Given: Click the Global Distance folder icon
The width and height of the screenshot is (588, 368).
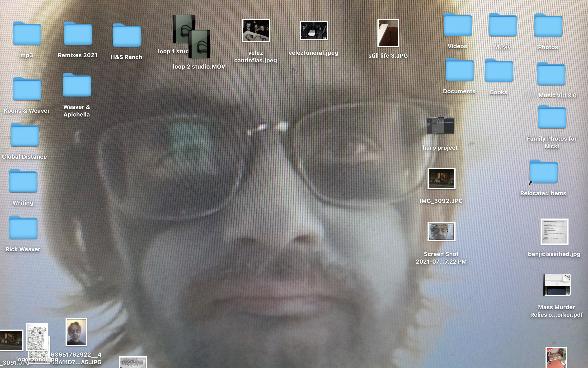Looking at the screenshot, I should click(x=25, y=135).
